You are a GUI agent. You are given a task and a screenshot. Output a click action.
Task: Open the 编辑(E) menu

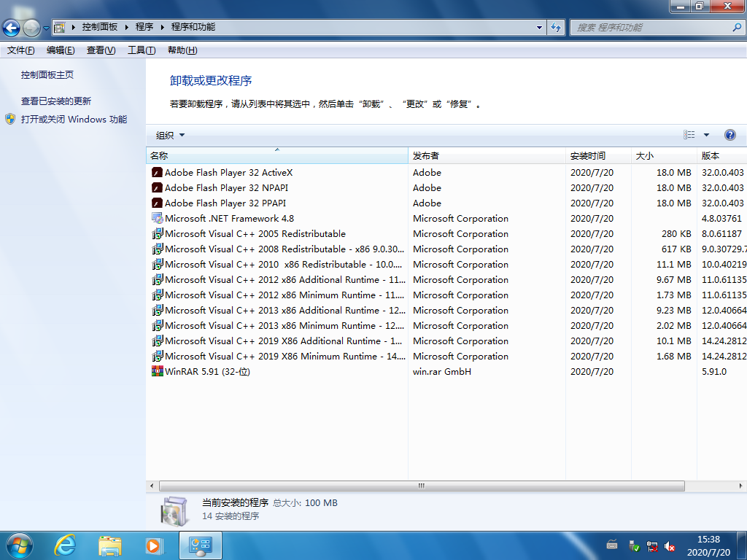61,50
